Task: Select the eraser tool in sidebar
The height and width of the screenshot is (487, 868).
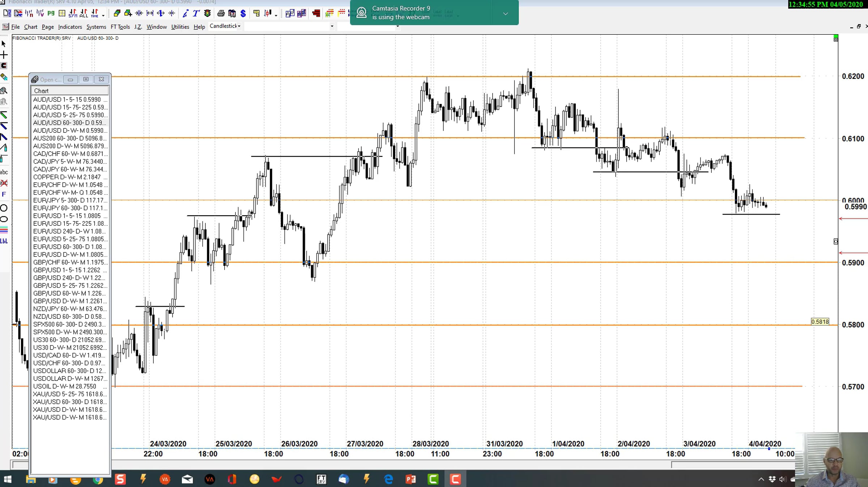Action: click(4, 77)
